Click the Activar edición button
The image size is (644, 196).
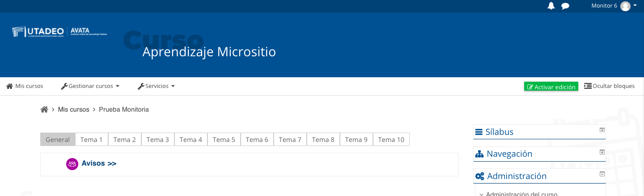point(551,87)
